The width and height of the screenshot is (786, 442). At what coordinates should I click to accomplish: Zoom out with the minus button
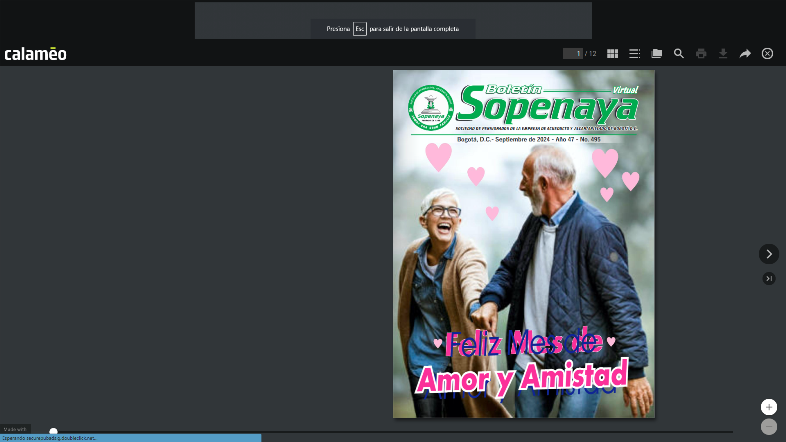click(768, 427)
